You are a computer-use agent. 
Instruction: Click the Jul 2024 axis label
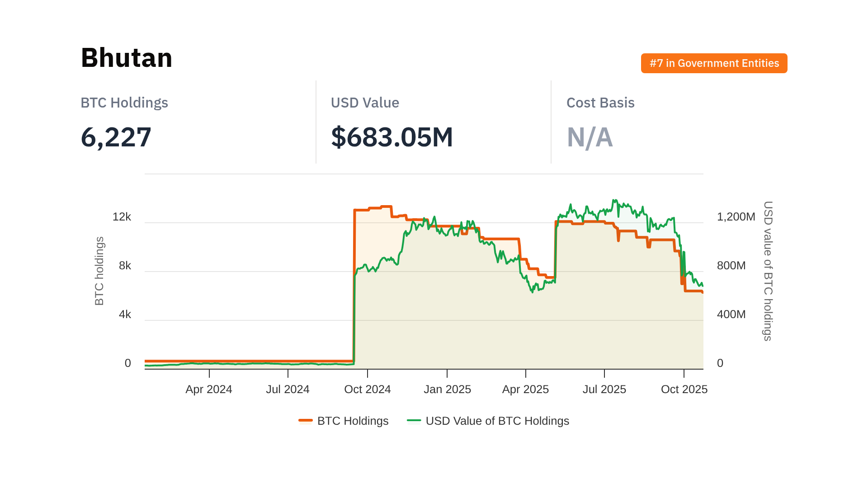pos(288,389)
